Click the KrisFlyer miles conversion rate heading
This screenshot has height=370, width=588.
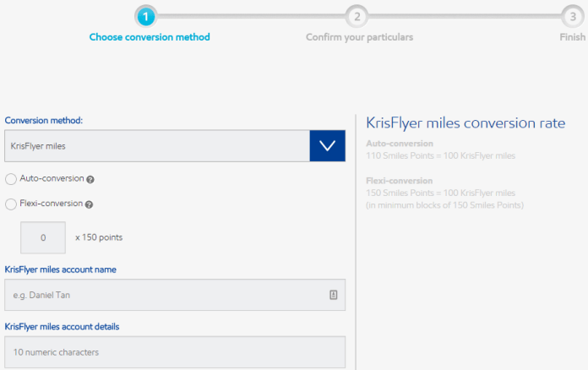[x=465, y=123]
